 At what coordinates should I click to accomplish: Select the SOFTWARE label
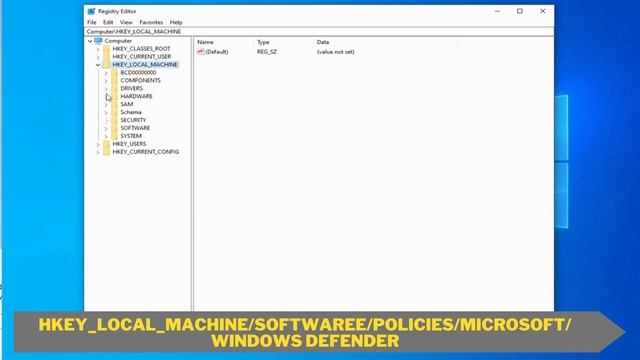pyautogui.click(x=135, y=128)
